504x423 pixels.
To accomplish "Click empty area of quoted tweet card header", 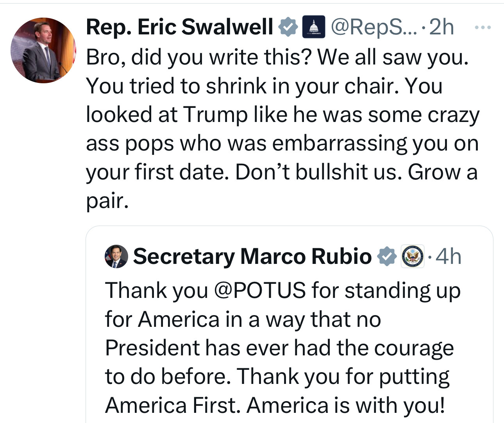I will (x=477, y=256).
